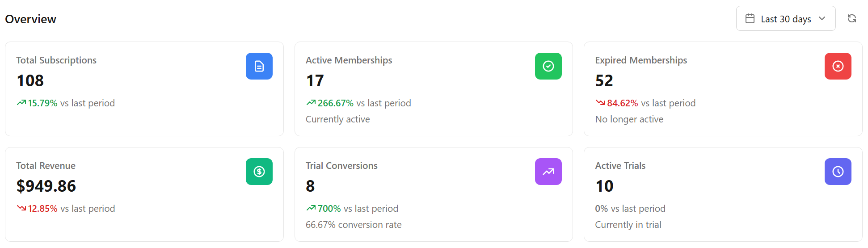Viewport: 868px width, 248px height.
Task: Select the Expired Memberships card
Action: pos(723,89)
